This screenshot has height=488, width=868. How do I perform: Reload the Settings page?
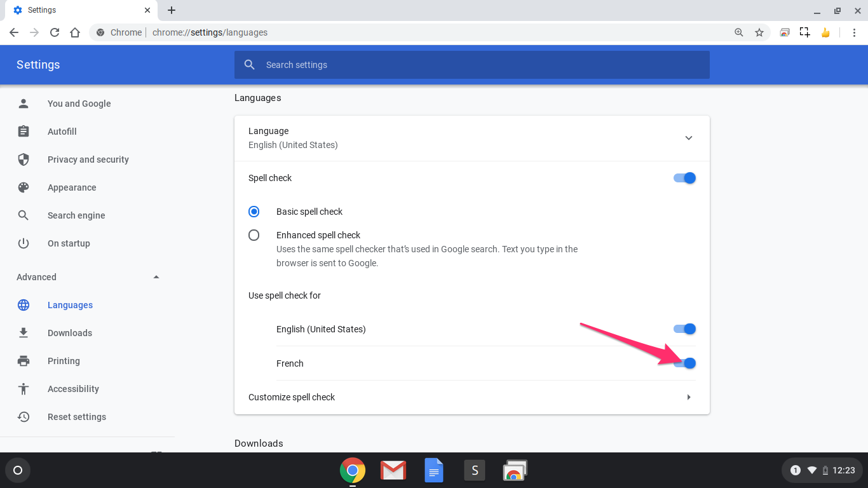(x=55, y=32)
